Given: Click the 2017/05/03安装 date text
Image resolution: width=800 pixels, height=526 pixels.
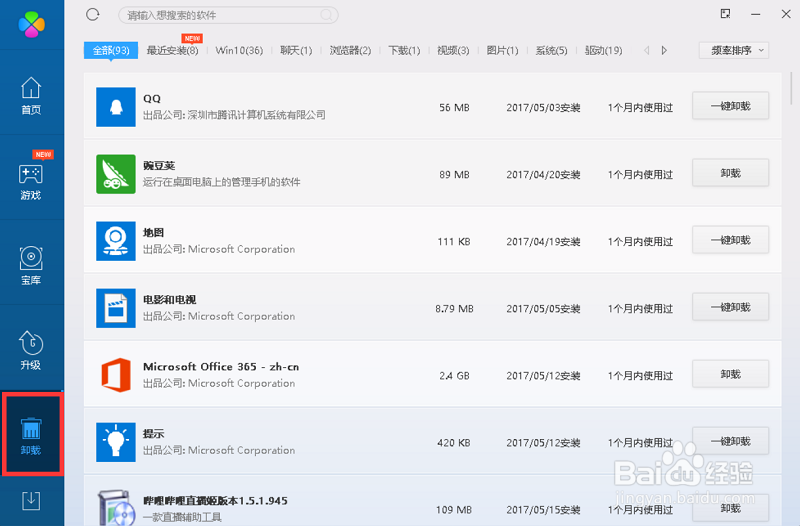Looking at the screenshot, I should 543,107.
